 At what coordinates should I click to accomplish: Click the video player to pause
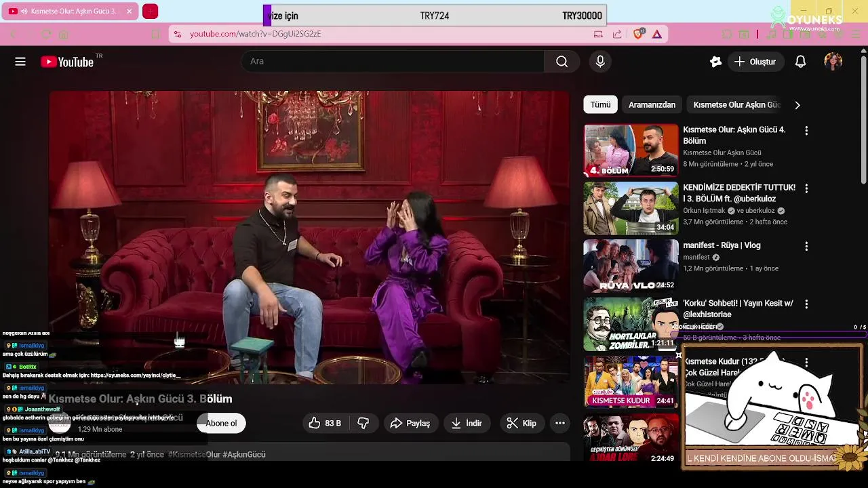[x=309, y=237]
